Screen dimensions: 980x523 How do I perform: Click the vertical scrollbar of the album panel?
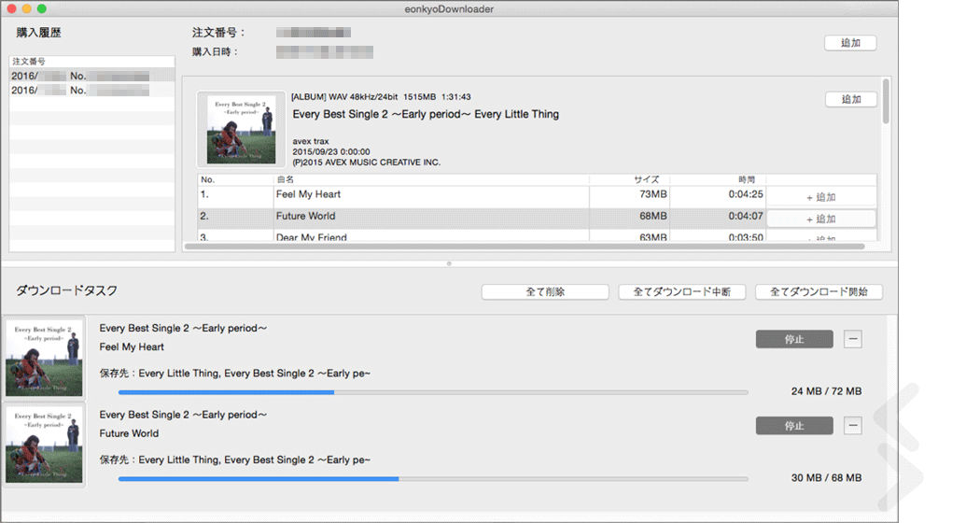(x=886, y=101)
